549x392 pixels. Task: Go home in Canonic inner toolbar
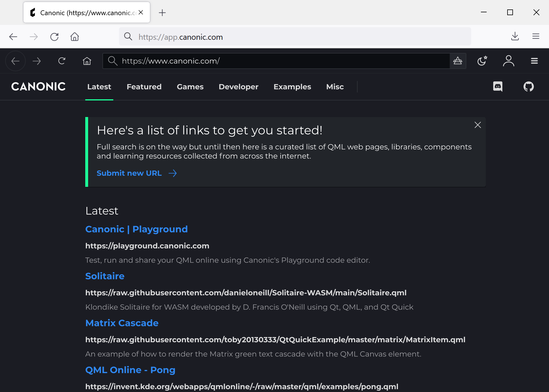[87, 61]
